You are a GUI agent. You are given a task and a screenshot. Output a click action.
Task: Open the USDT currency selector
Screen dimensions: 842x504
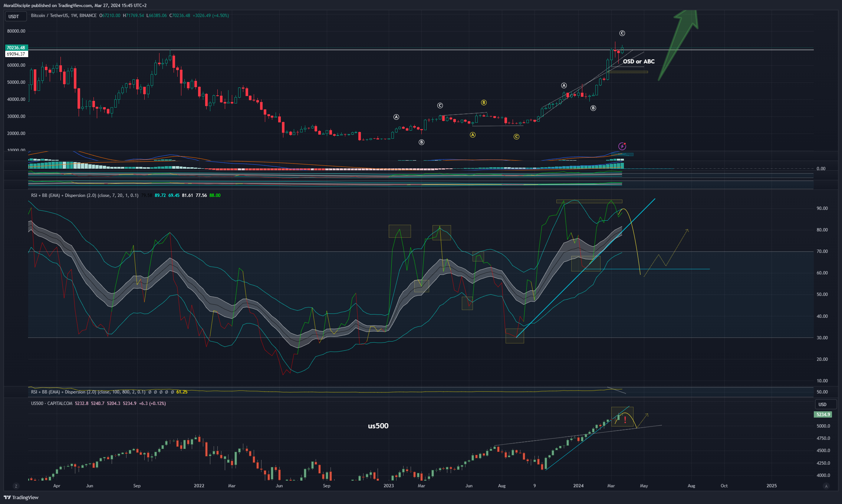click(15, 16)
